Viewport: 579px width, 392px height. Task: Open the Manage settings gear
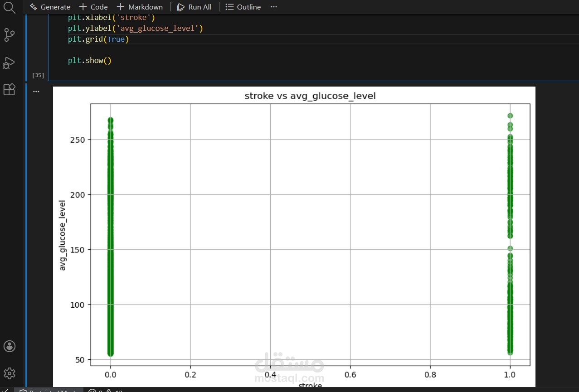pyautogui.click(x=10, y=373)
